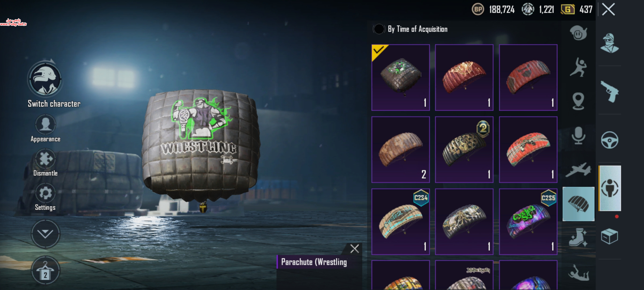Select the C2S4 Cycle 2 parachute
Screen dimensions: 644x290
(401, 222)
